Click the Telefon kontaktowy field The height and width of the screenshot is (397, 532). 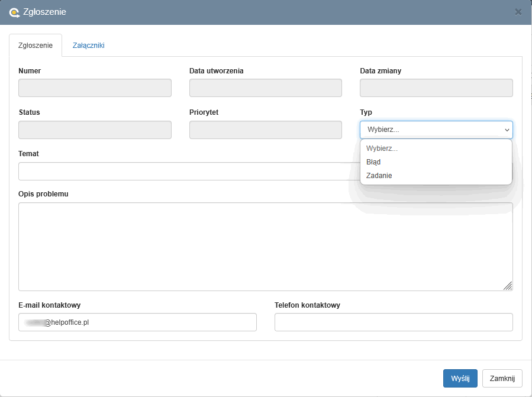coord(394,322)
